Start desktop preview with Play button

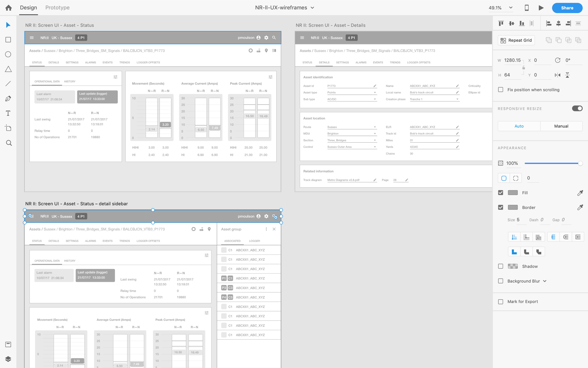[541, 8]
